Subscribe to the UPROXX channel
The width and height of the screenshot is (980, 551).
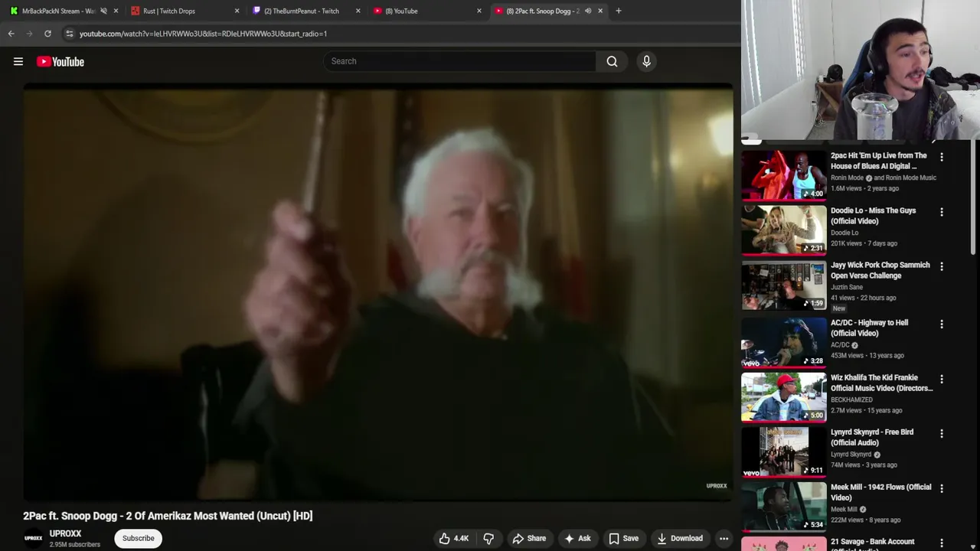139,538
